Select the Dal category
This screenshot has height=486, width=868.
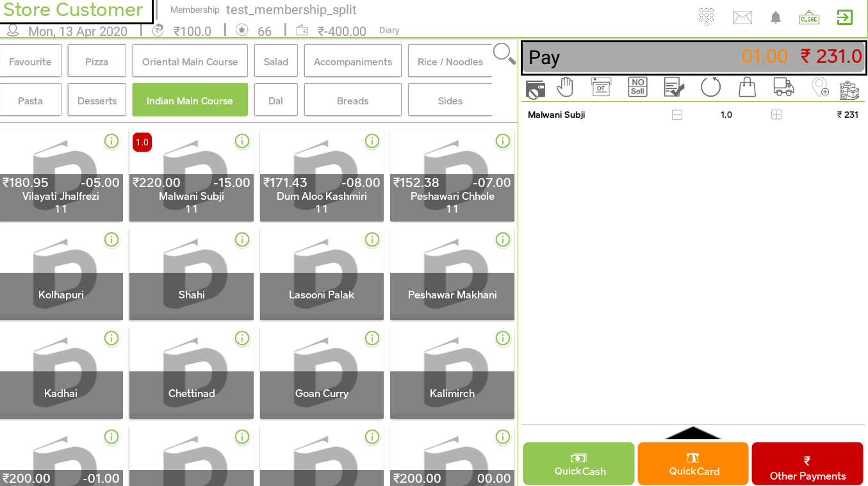point(276,101)
